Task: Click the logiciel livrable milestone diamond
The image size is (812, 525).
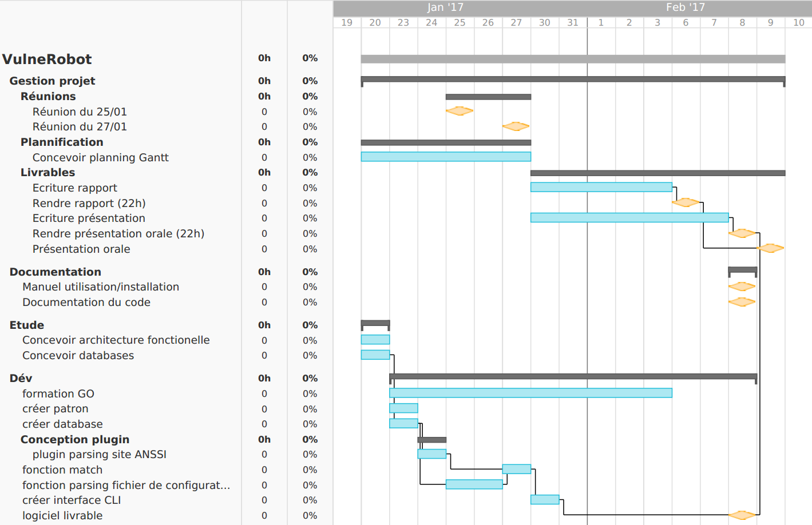Action: coord(742,515)
